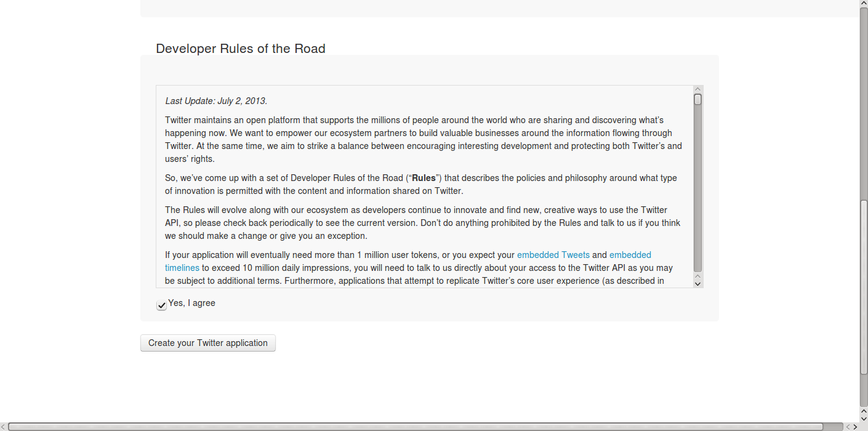Click the horizontal scrollbar thumb
The image size is (868, 431).
[416, 427]
